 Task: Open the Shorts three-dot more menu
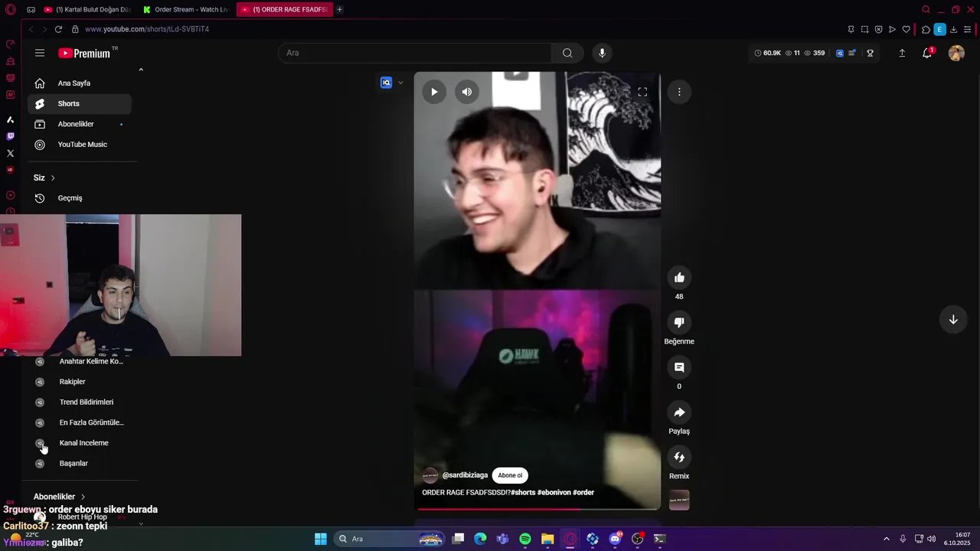point(679,92)
